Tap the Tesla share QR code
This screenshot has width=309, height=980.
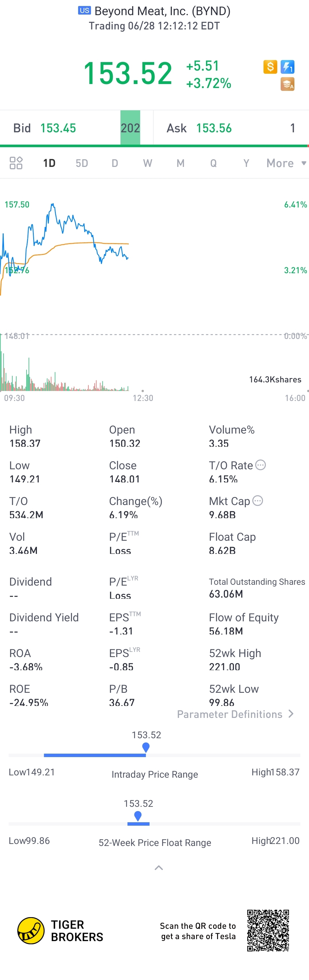268,931
